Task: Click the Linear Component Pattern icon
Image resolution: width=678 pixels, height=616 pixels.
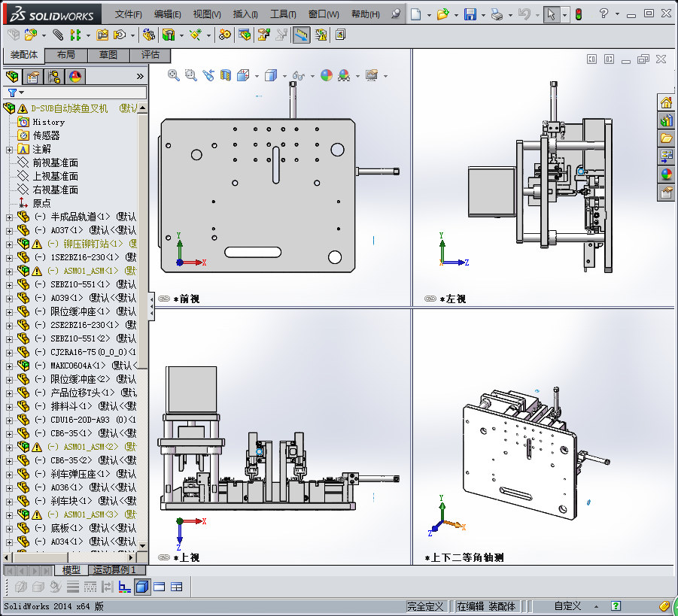Action: [x=76, y=35]
